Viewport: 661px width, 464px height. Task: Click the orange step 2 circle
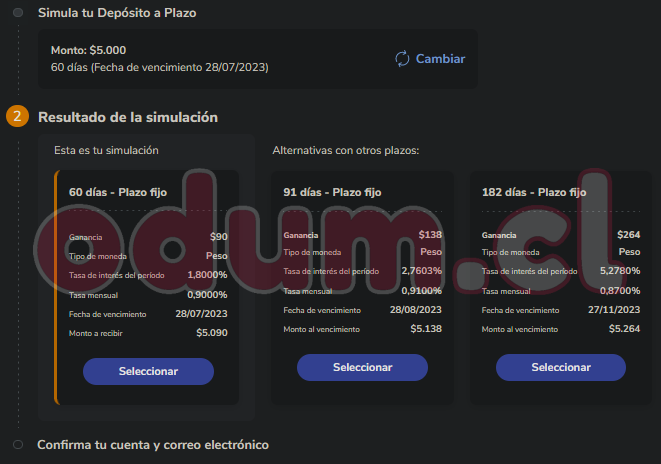[17, 116]
